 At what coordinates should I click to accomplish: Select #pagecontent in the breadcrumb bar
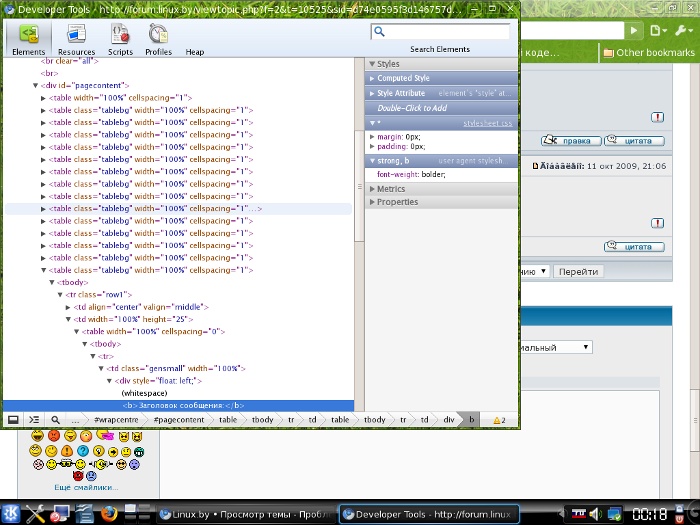[x=179, y=420]
